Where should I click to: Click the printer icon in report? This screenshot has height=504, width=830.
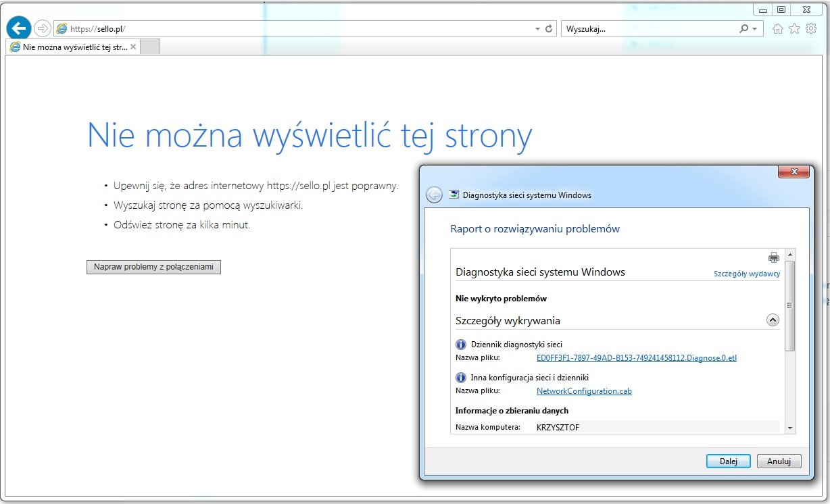[x=773, y=257]
